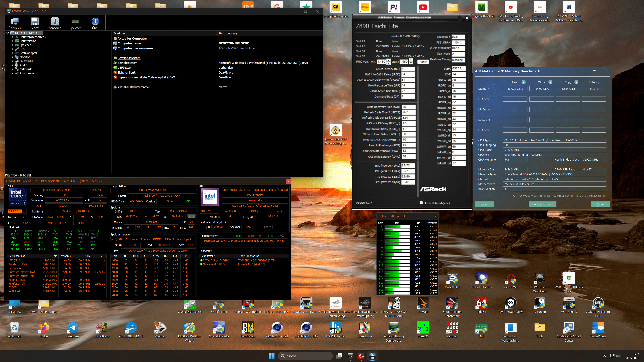The width and height of the screenshot is (644, 362).
Task: Select Grafikadapter in the HWiNFO tree
Action: click(x=28, y=53)
